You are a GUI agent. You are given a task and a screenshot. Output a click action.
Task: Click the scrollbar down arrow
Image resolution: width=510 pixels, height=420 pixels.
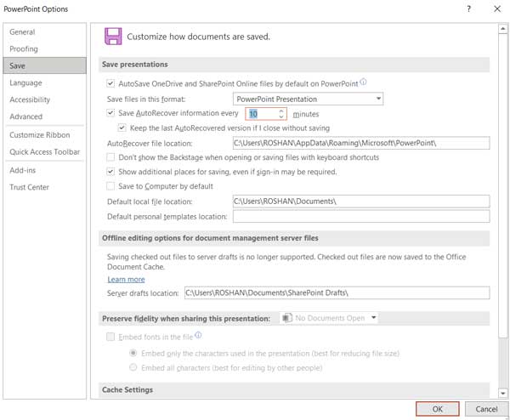click(503, 394)
